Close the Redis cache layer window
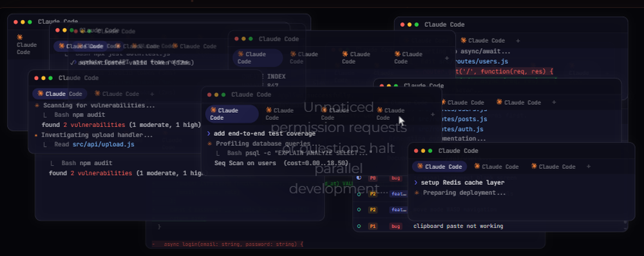Image resolution: width=644 pixels, height=256 pixels. point(416,151)
